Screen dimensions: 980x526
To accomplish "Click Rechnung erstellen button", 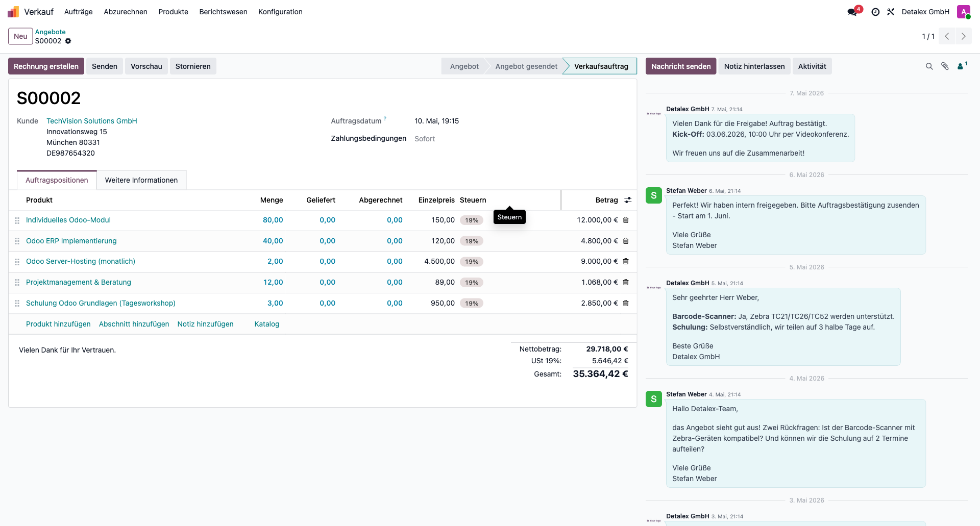I will [x=46, y=66].
